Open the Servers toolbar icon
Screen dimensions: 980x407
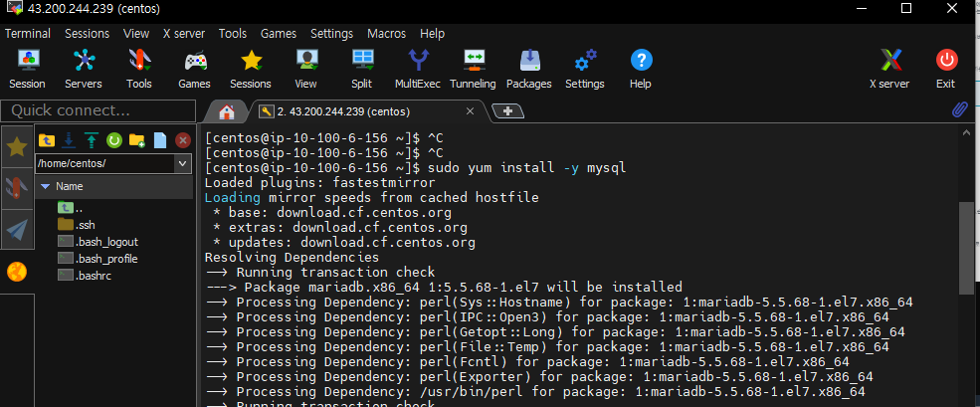click(x=84, y=69)
